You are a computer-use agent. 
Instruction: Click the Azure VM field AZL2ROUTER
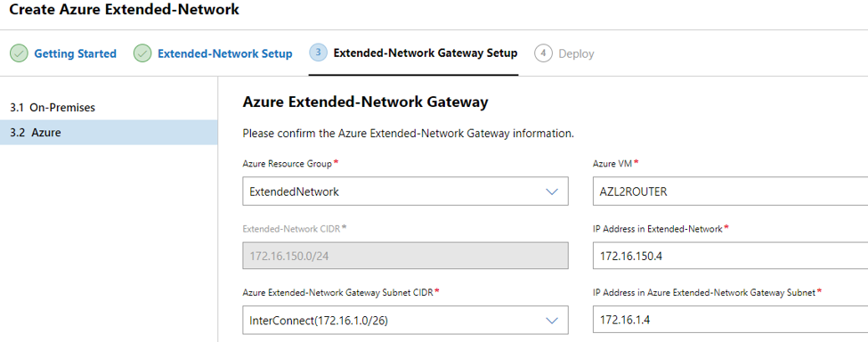(x=730, y=191)
